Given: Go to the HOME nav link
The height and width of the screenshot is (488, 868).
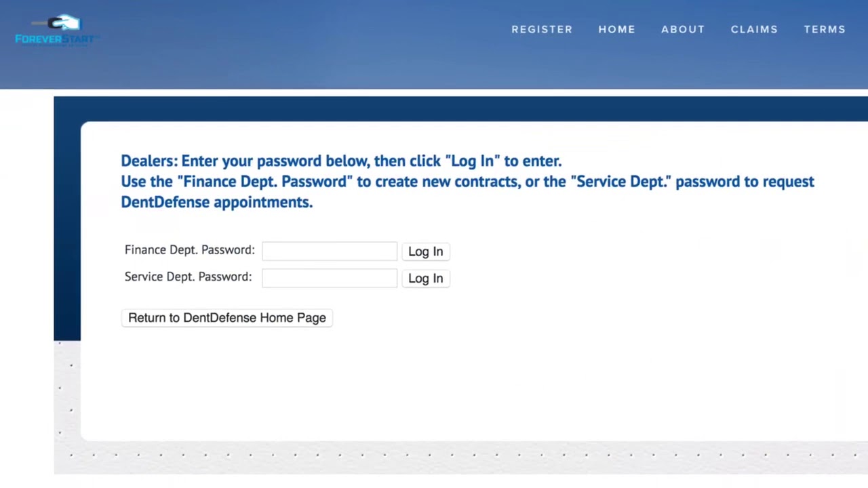Looking at the screenshot, I should click(x=616, y=29).
